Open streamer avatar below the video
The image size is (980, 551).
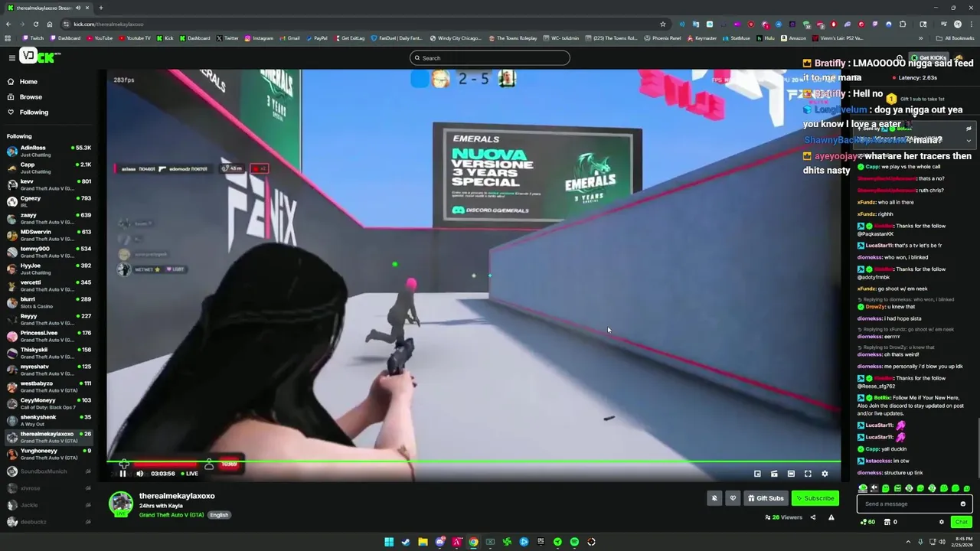[121, 504]
